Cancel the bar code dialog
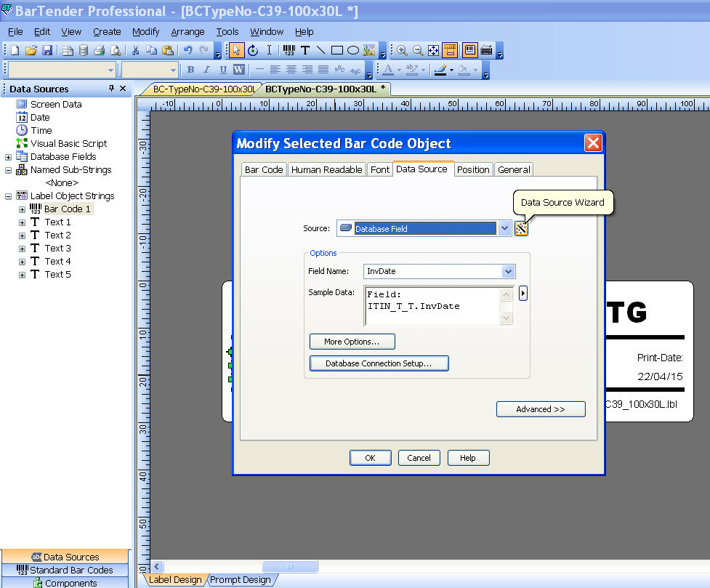The width and height of the screenshot is (710, 588). tap(419, 458)
